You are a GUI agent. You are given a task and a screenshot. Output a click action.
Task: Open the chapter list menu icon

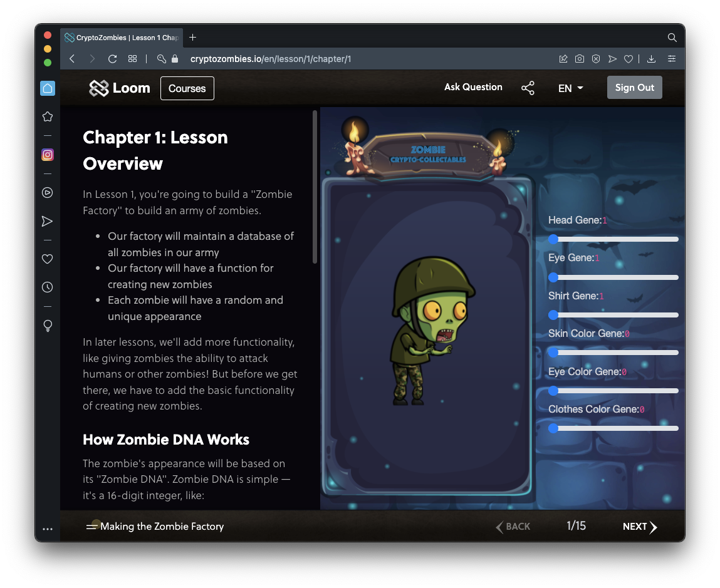coord(91,527)
